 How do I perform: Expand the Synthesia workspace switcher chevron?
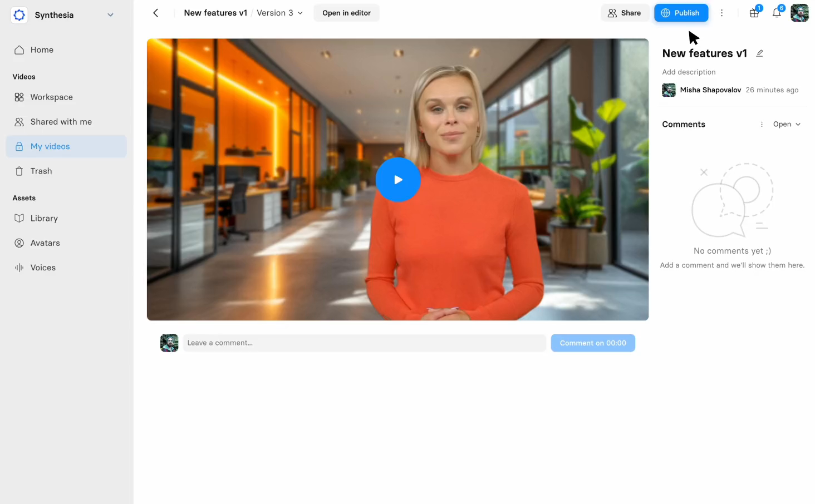tap(110, 15)
